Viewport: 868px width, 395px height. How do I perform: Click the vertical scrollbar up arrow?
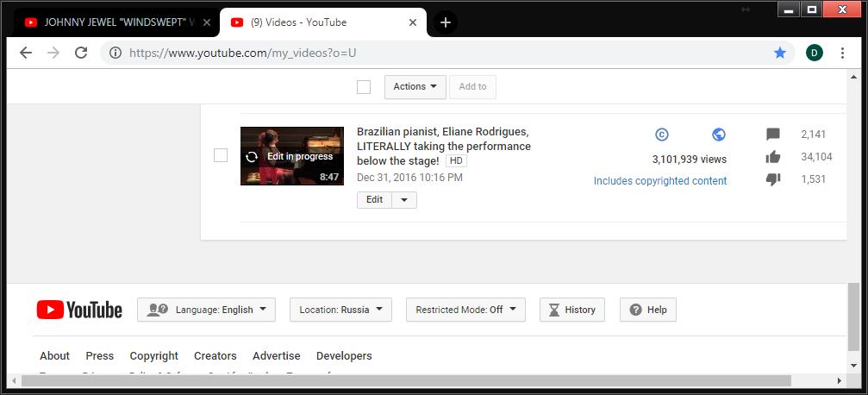pyautogui.click(x=854, y=77)
